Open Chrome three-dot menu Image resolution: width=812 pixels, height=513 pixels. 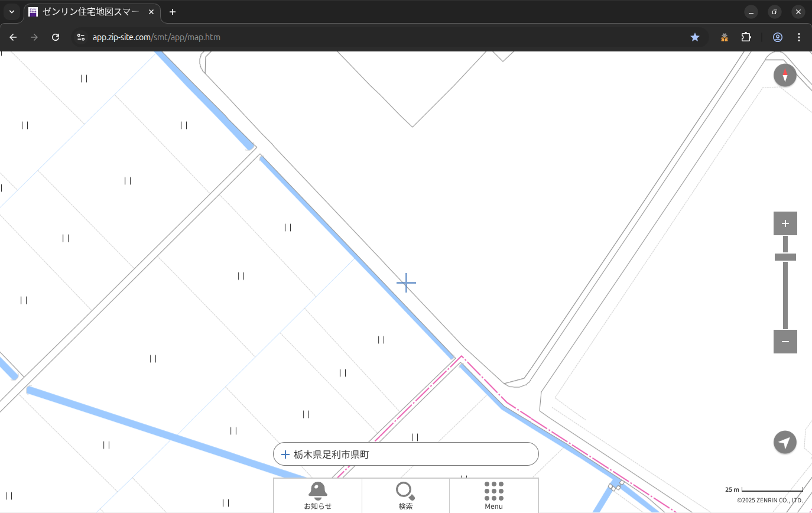[799, 37]
